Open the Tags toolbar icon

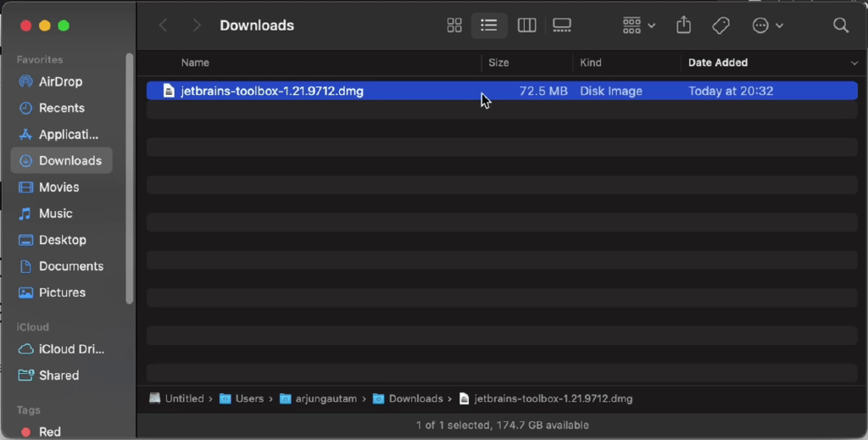coord(721,25)
